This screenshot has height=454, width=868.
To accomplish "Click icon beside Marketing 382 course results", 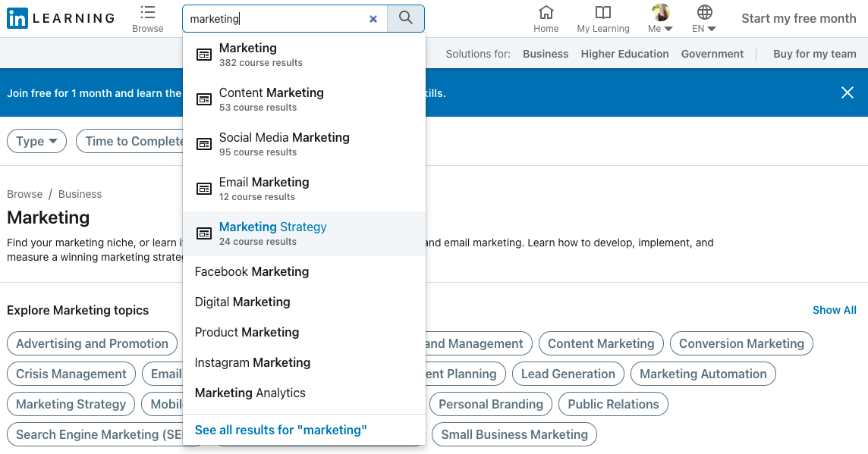I will coord(204,55).
